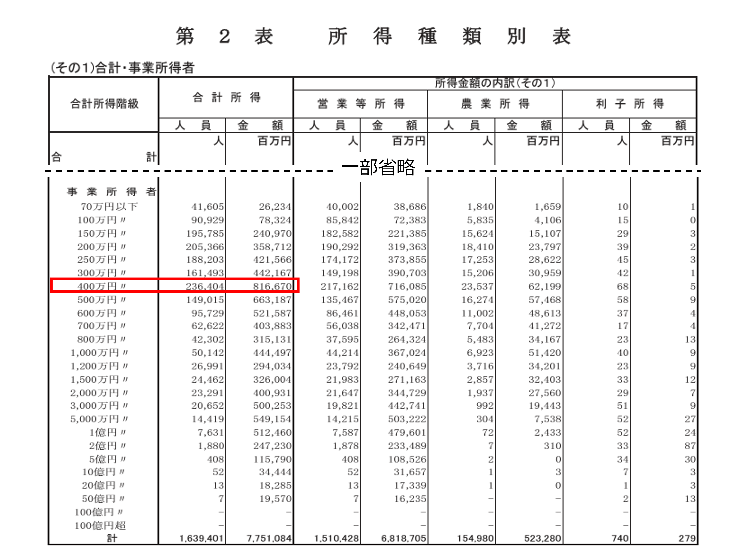Select the 70万円以下 row label
746x560 pixels.
coord(109,206)
